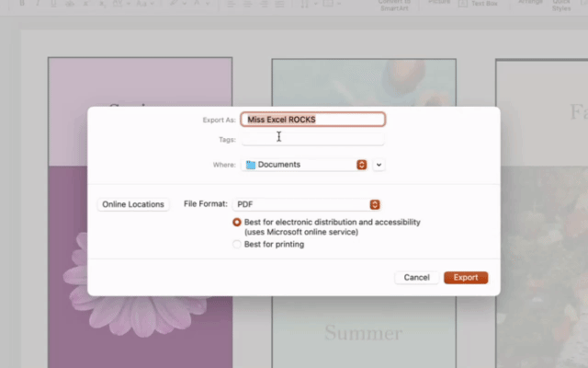
Task: Insert a Text Box from toolbar
Action: (x=478, y=4)
